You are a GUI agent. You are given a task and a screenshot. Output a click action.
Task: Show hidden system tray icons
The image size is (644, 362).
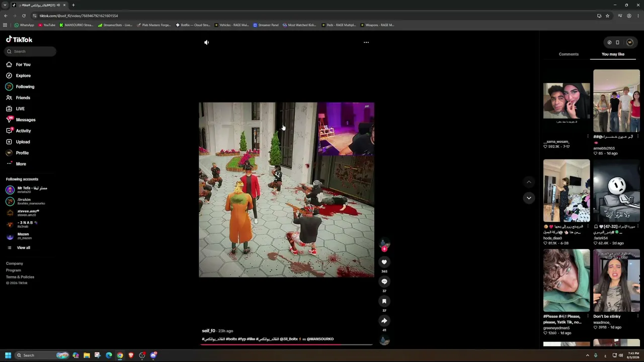coord(587,355)
